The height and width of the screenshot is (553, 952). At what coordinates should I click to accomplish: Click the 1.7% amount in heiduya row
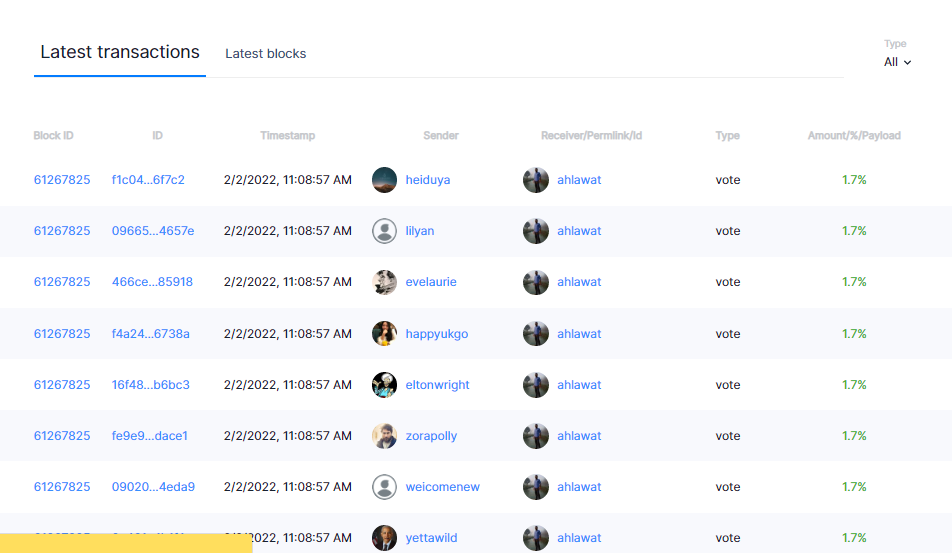(x=854, y=180)
